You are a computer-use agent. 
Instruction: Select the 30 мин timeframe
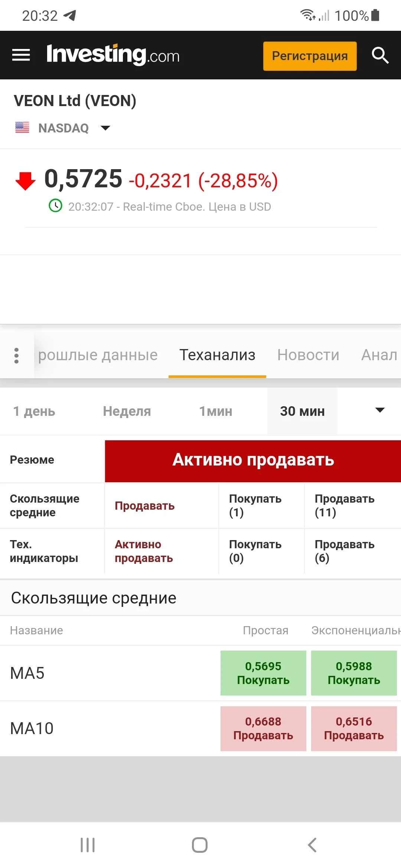click(302, 411)
